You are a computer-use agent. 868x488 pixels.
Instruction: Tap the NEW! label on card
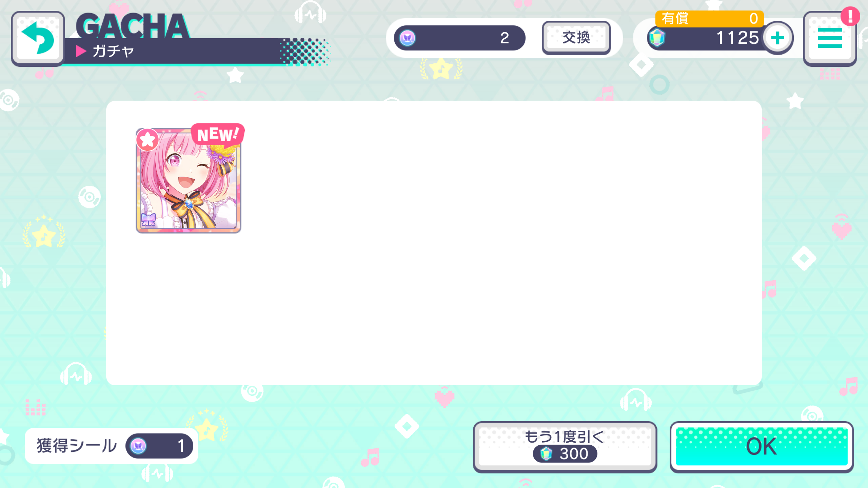(218, 134)
